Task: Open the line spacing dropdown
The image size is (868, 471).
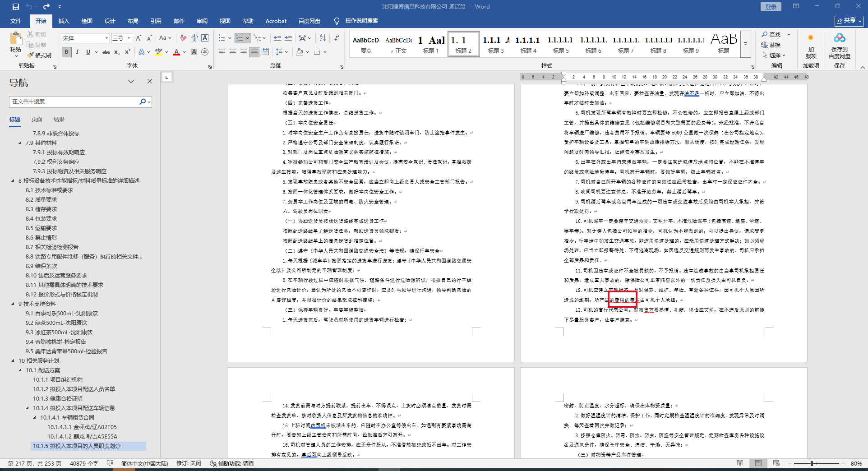Action: point(282,52)
